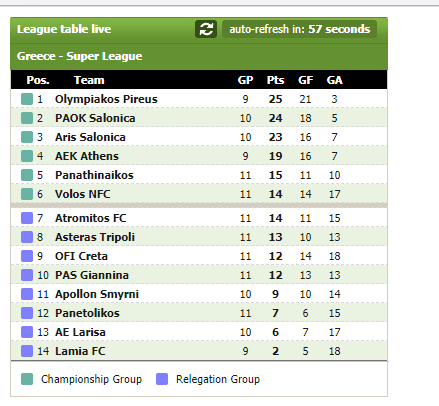Click the purple square beside Atromitos FC
Screen dimensions: 439x406
(x=27, y=218)
